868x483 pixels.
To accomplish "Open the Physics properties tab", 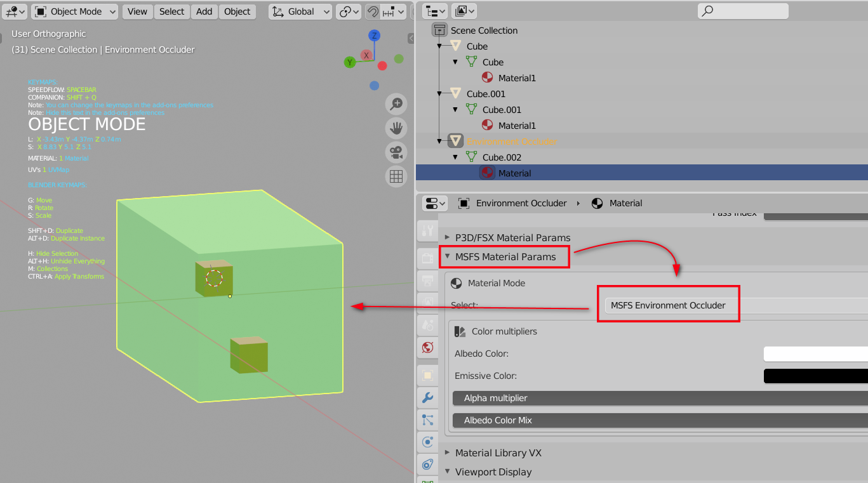I will point(428,442).
